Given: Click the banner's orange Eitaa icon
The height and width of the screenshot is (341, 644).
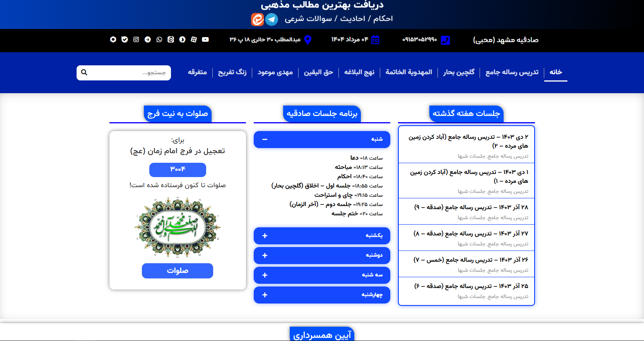Looking at the screenshot, I should [258, 19].
